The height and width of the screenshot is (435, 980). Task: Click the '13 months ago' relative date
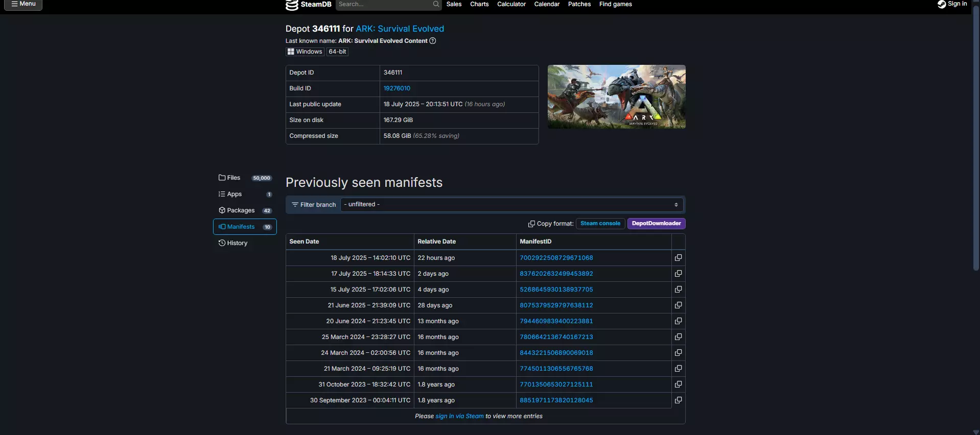tap(438, 321)
